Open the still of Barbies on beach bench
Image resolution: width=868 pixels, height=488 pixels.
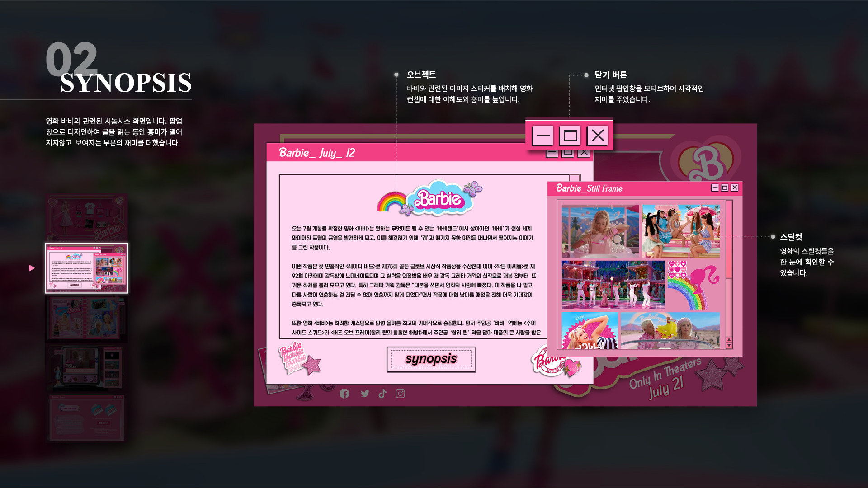681,231
